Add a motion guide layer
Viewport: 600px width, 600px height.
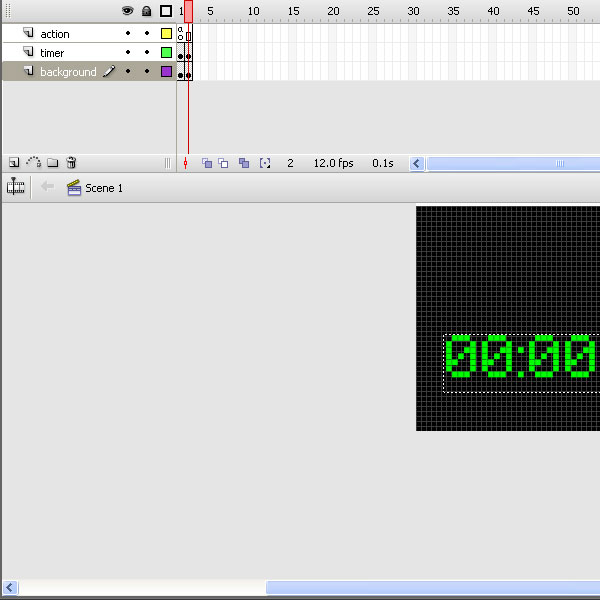(x=34, y=162)
